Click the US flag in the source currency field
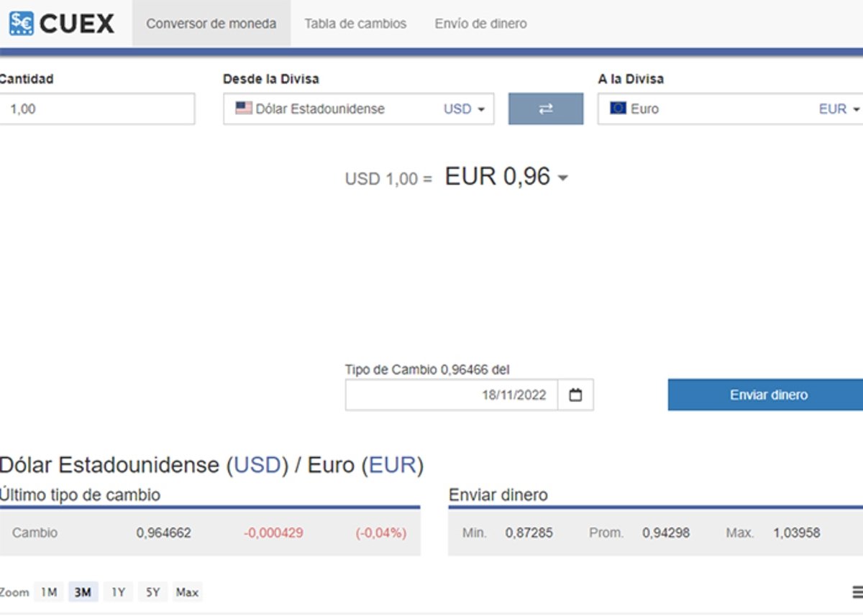This screenshot has height=616, width=863. 244,109
